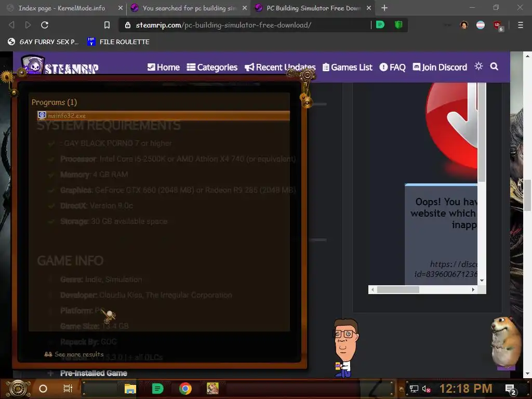Image resolution: width=532 pixels, height=399 pixels.
Task: Open File Explorer from the taskbar
Action: coord(130,389)
